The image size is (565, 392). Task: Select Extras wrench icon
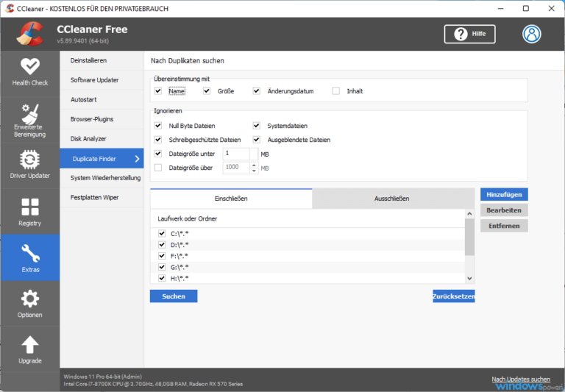tap(29, 252)
